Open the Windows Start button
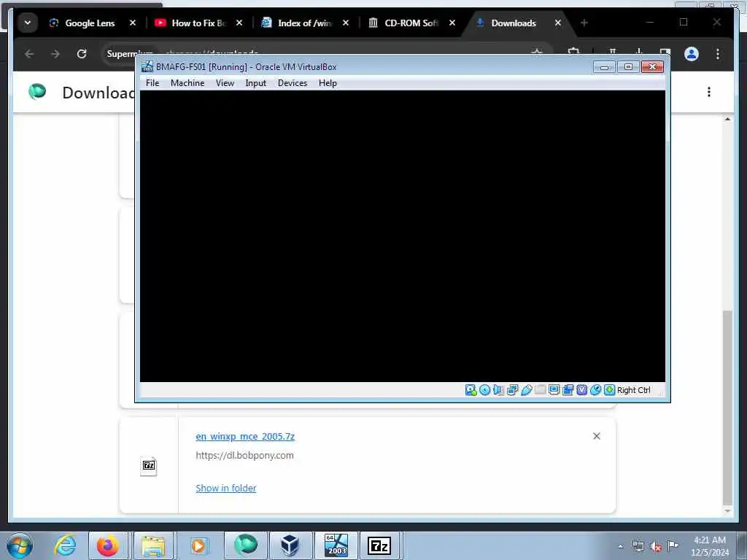747x560 pixels. (20, 545)
